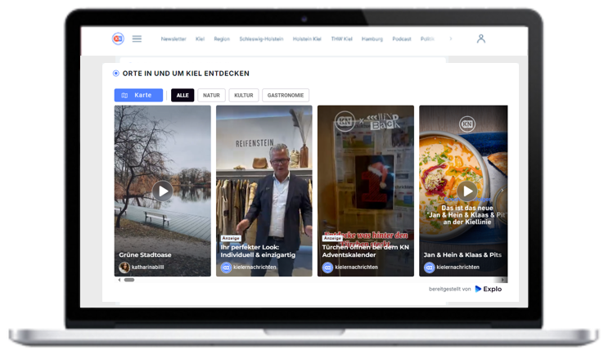Click the KN avatar under the Adventskalender video
The height and width of the screenshot is (364, 613).
coord(327,267)
